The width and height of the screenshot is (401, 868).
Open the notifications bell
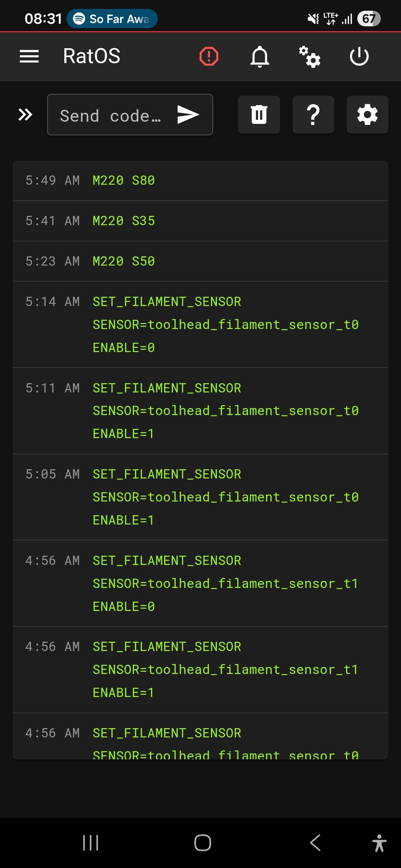pos(260,56)
